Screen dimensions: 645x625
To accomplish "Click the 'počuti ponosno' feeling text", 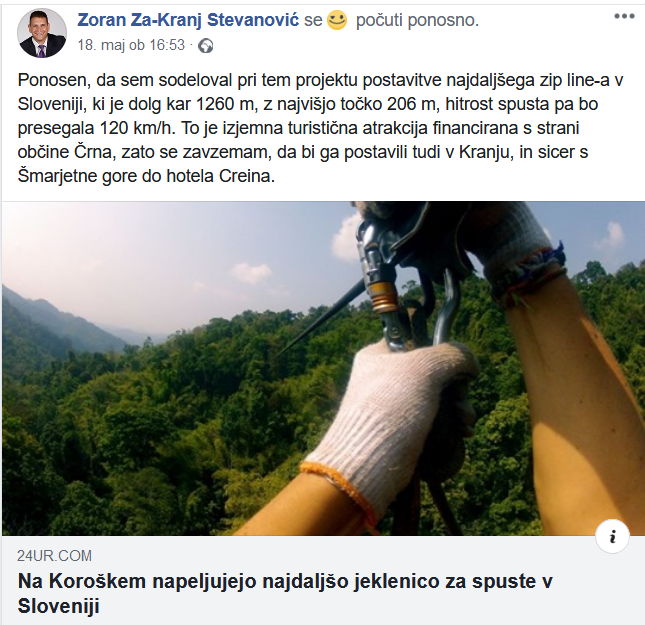I will (x=417, y=20).
